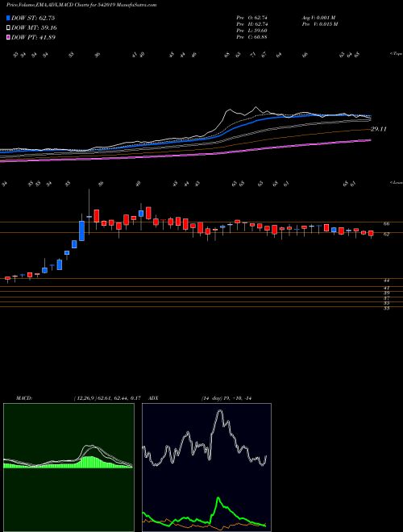Click the tallest blue candlestick in the price chart

pos(81,231)
